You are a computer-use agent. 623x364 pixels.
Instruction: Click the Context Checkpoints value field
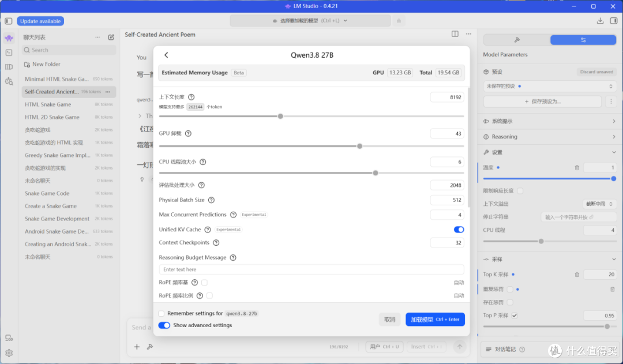447,243
